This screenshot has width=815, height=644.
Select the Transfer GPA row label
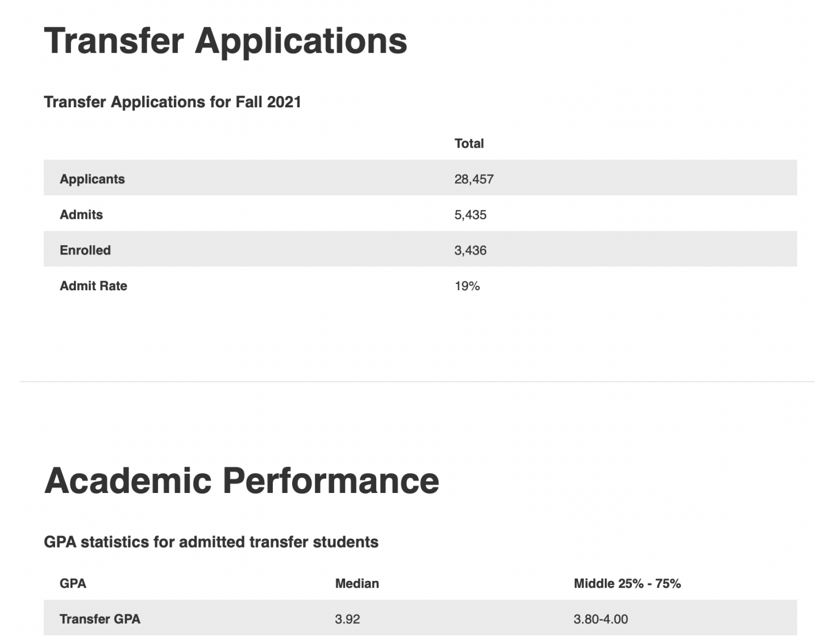point(100,619)
